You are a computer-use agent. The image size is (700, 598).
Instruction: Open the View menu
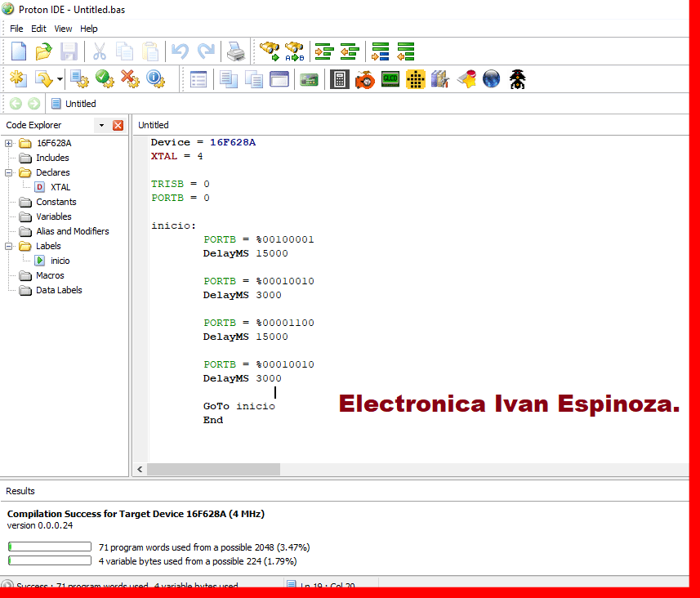coord(63,29)
